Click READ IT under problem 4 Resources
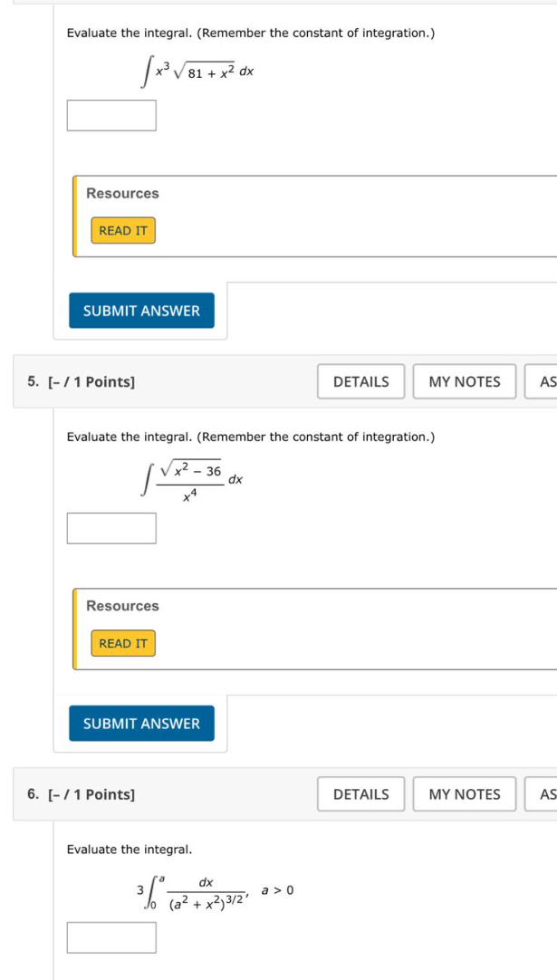The width and height of the screenshot is (557, 980). click(123, 231)
